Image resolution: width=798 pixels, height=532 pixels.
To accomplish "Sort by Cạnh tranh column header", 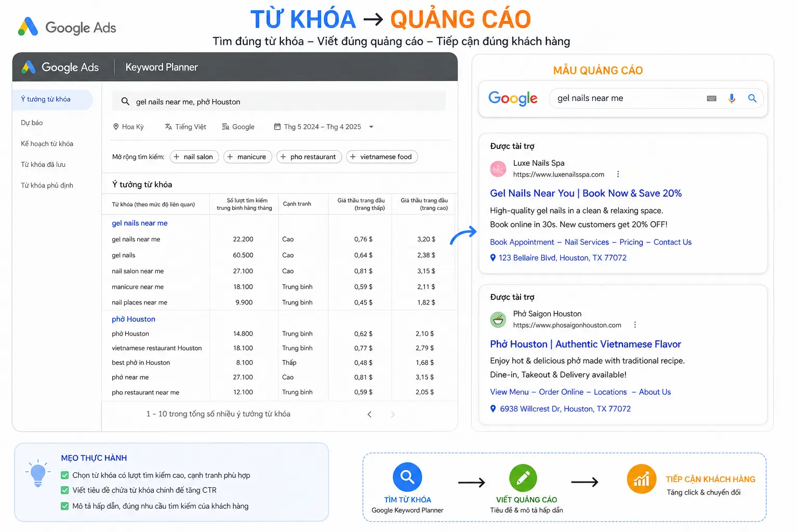I will pyautogui.click(x=297, y=204).
